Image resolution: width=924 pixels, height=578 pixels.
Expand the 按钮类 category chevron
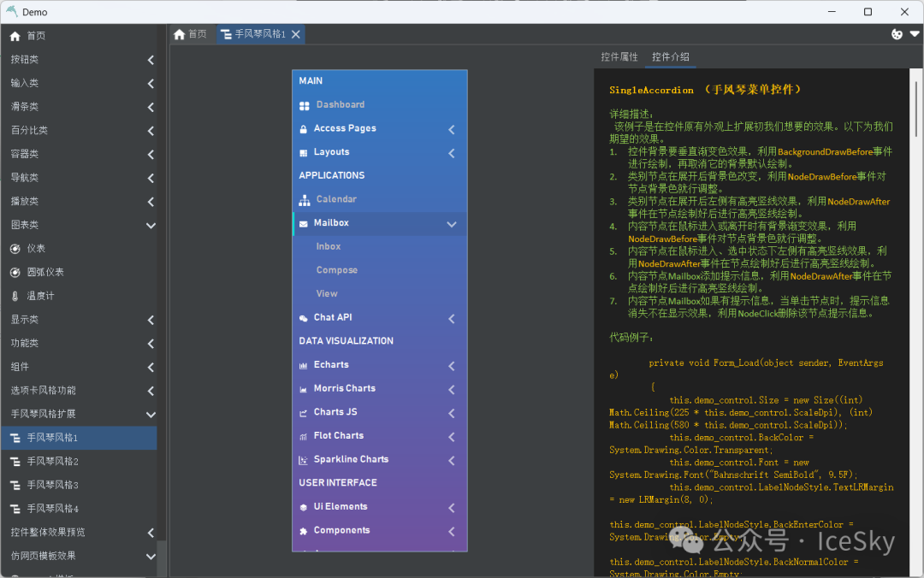[151, 60]
